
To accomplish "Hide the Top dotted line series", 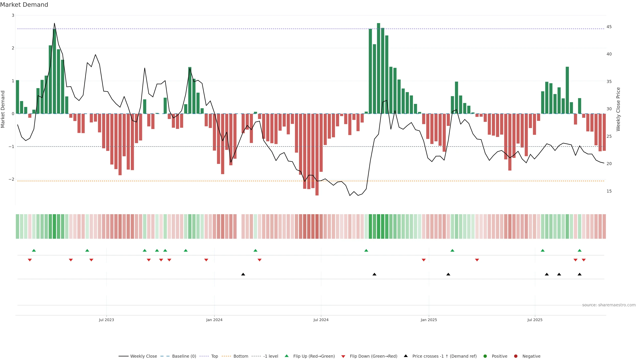I will (214, 356).
